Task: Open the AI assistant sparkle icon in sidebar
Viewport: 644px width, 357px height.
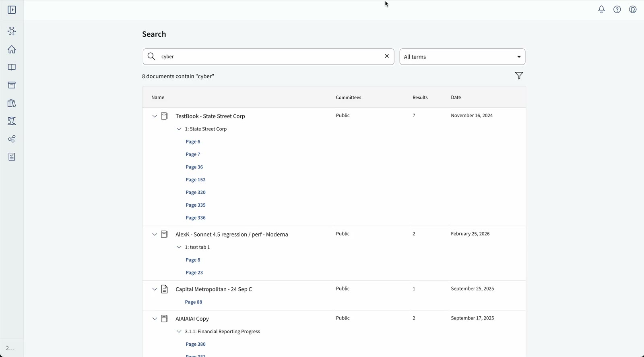Action: (12, 31)
